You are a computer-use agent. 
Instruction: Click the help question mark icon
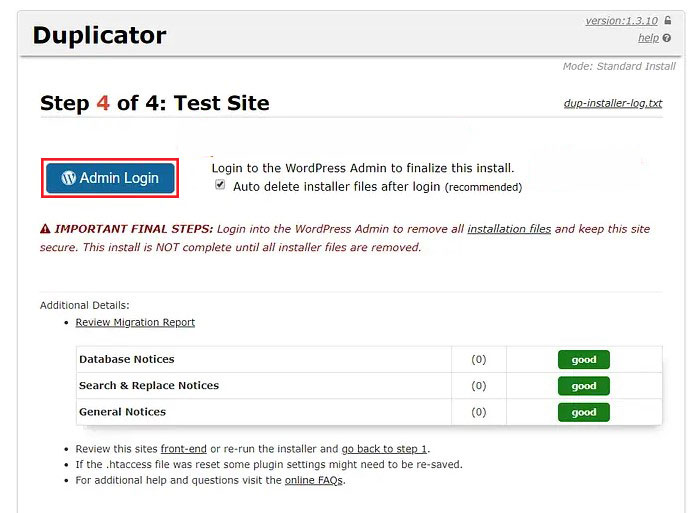pyautogui.click(x=666, y=38)
